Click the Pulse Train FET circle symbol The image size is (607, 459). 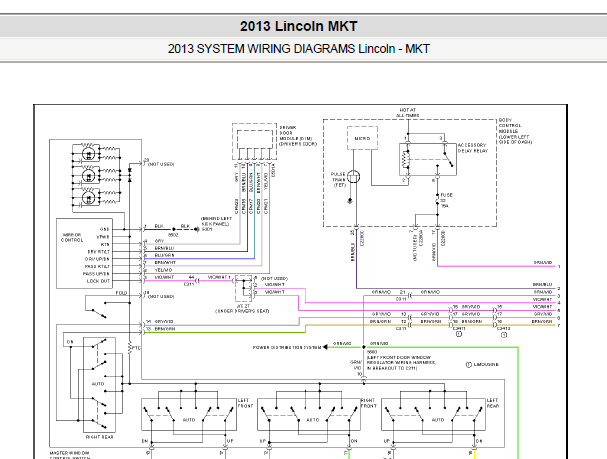tap(353, 177)
